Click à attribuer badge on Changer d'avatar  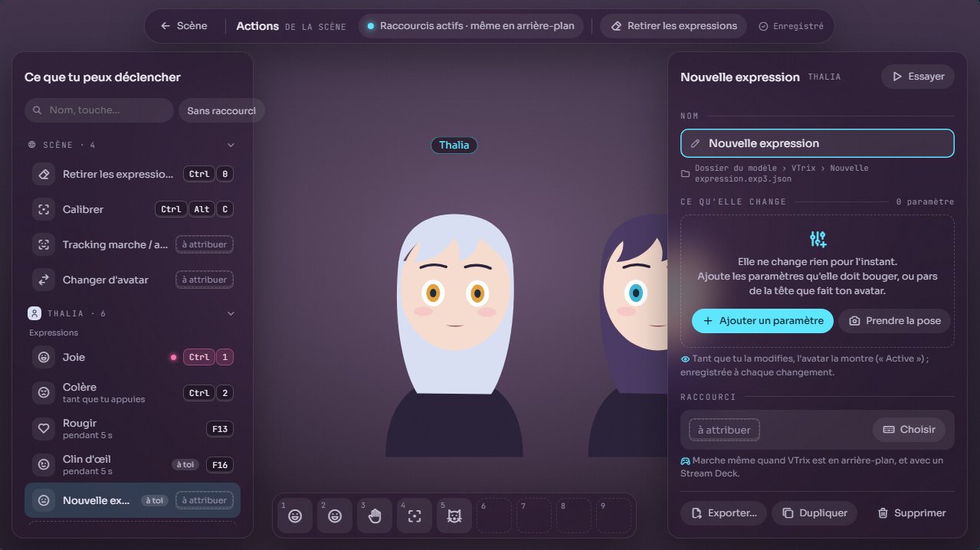point(205,280)
